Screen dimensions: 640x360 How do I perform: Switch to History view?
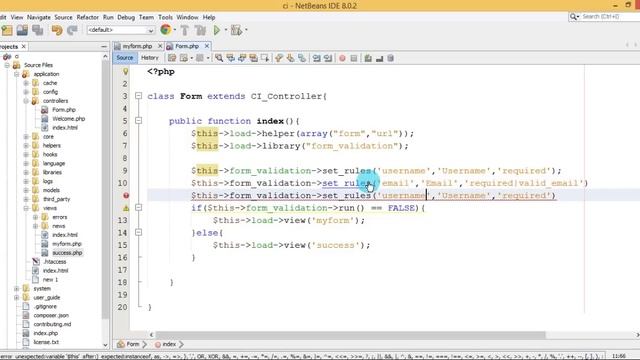tap(149, 58)
